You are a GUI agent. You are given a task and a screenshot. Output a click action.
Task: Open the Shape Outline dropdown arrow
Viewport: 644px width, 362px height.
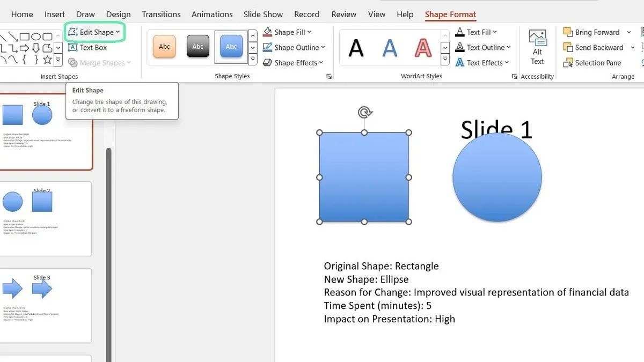point(323,47)
